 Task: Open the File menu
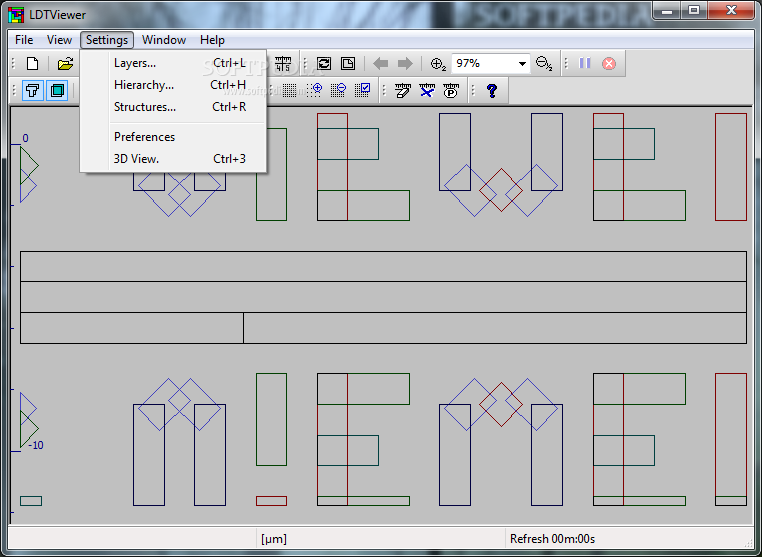tap(24, 40)
